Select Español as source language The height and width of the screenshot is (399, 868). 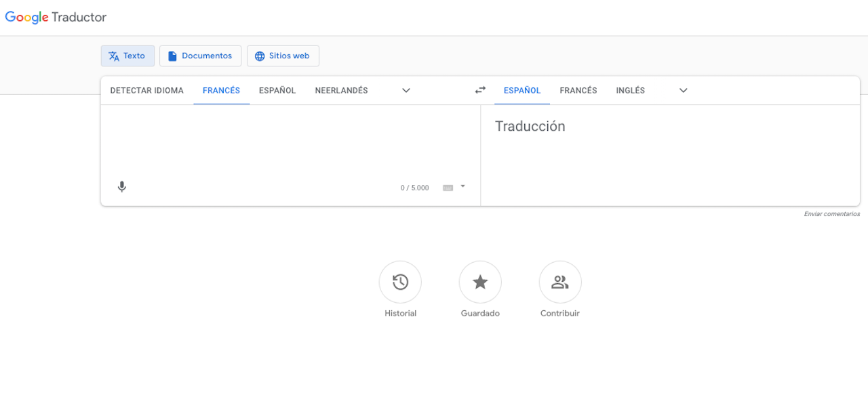(x=277, y=90)
